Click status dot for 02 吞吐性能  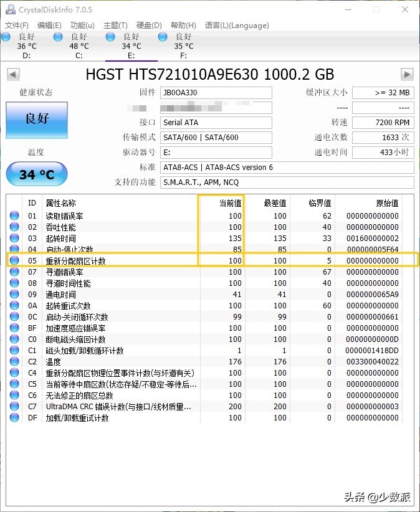[x=14, y=227]
